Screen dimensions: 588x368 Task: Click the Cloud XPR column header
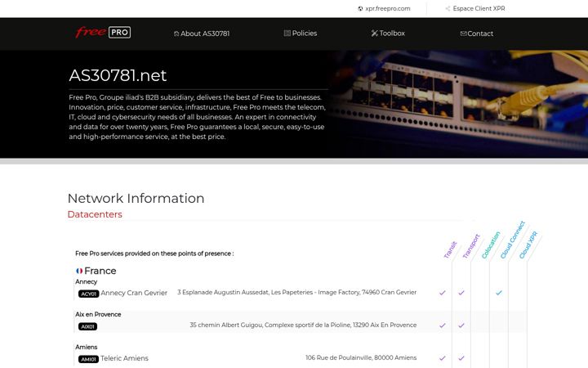(x=528, y=245)
